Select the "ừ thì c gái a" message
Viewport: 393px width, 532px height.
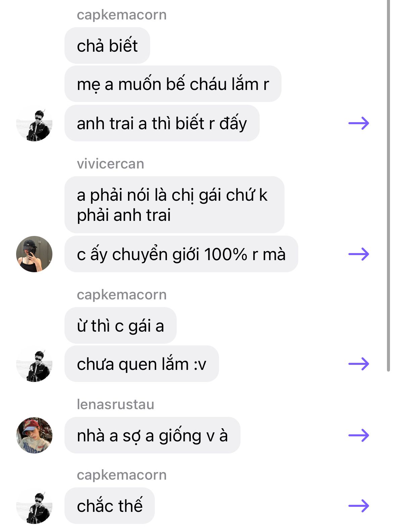(120, 326)
